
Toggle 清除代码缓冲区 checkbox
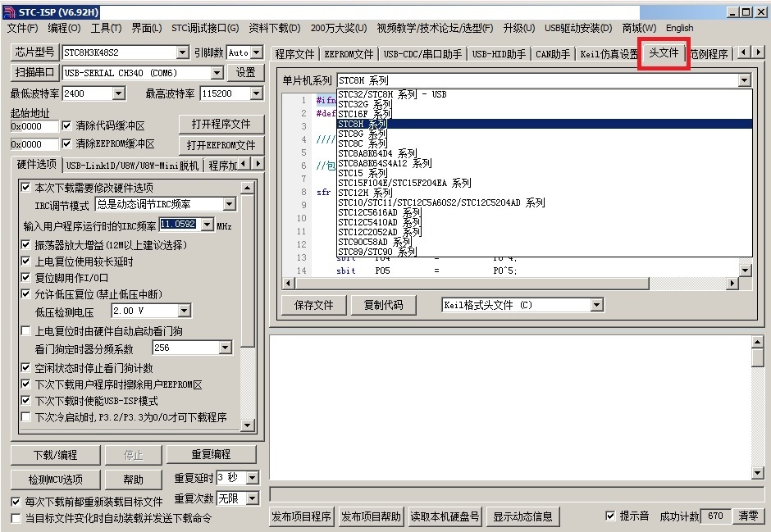67,126
